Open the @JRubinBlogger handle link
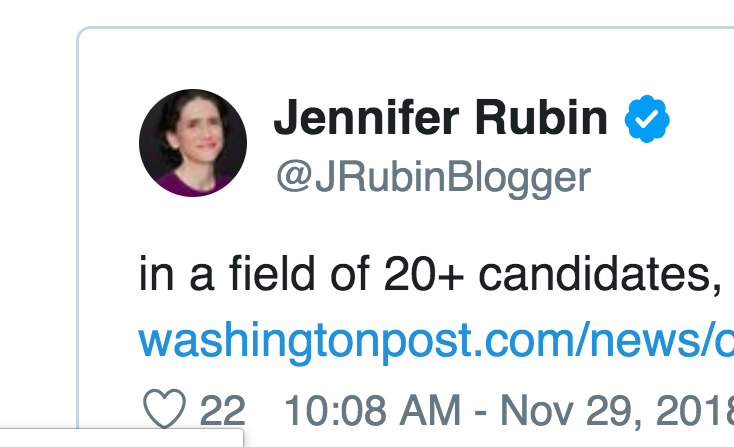 tap(432, 177)
